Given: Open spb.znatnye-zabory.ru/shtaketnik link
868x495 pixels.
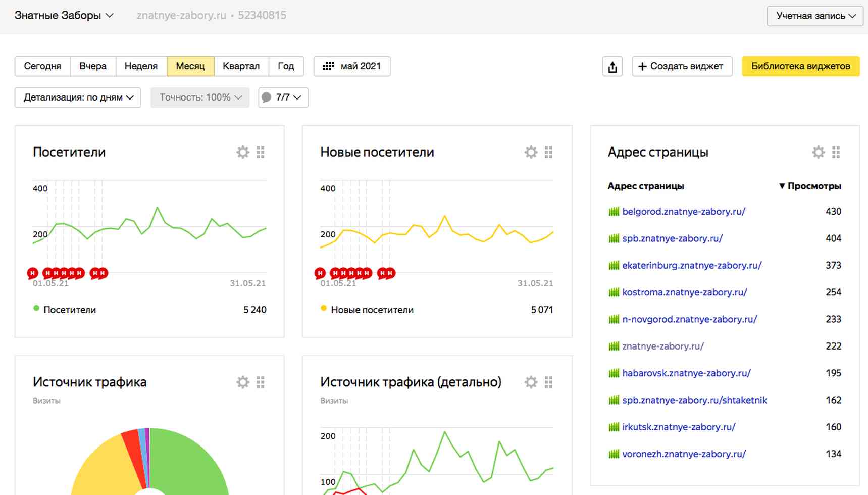Looking at the screenshot, I should 694,400.
